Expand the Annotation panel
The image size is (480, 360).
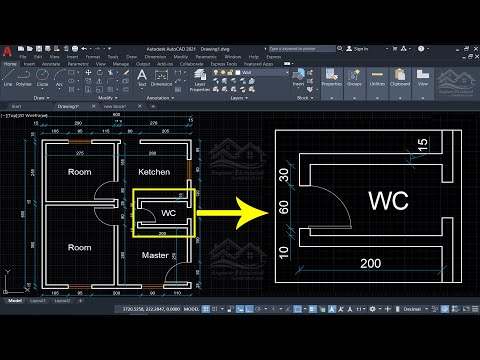(x=160, y=98)
